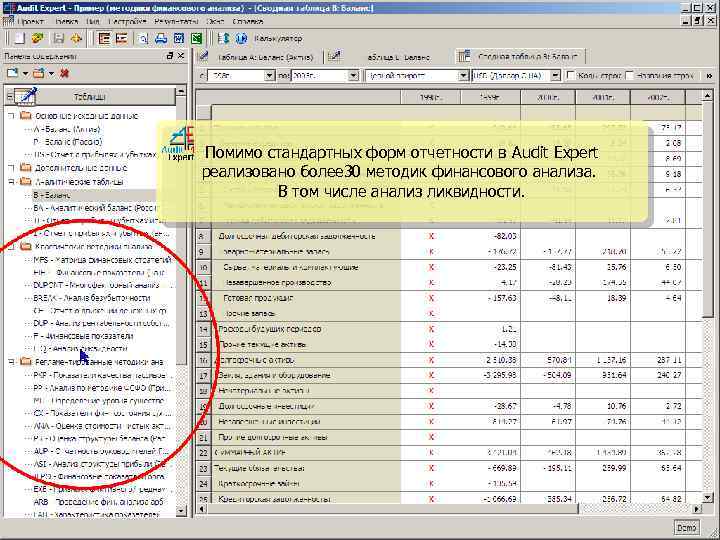Collapse the Таблицы section
The image size is (720, 540).
10,96
